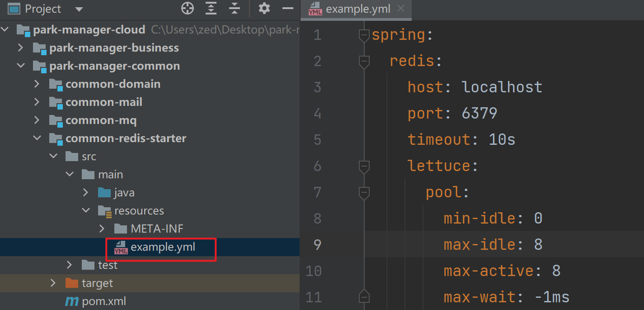Expand the park-manager-business module
644x310 pixels.
20,48
